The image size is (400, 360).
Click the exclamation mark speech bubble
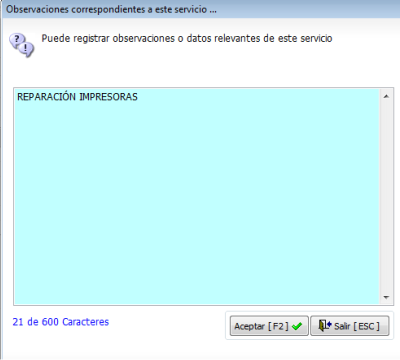26,49
